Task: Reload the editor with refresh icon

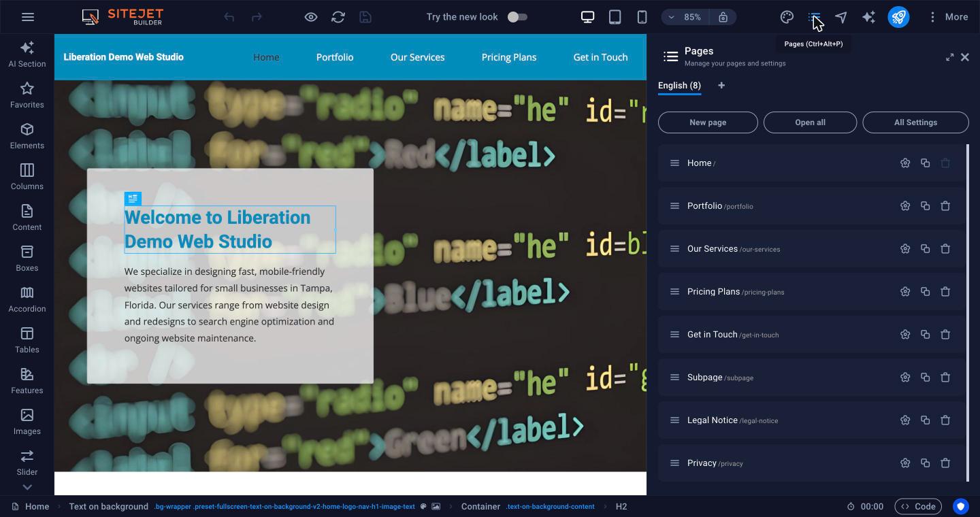Action: (x=338, y=17)
